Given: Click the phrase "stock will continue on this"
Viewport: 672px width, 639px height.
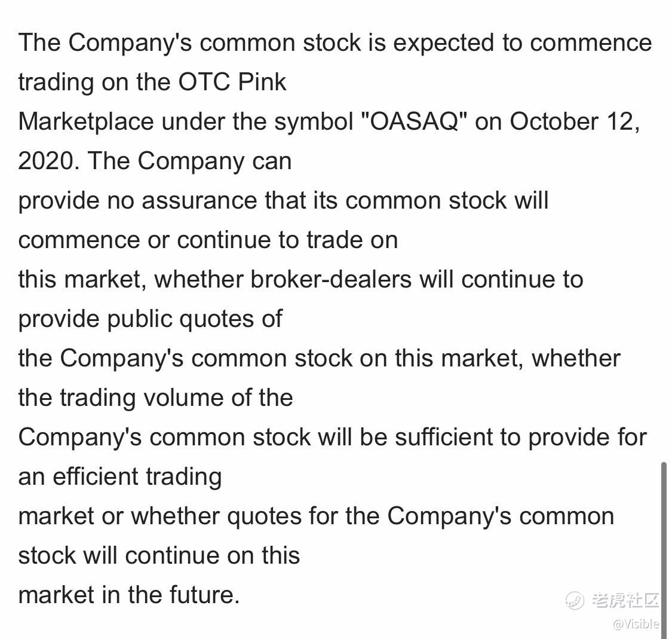Looking at the screenshot, I should coord(159,555).
